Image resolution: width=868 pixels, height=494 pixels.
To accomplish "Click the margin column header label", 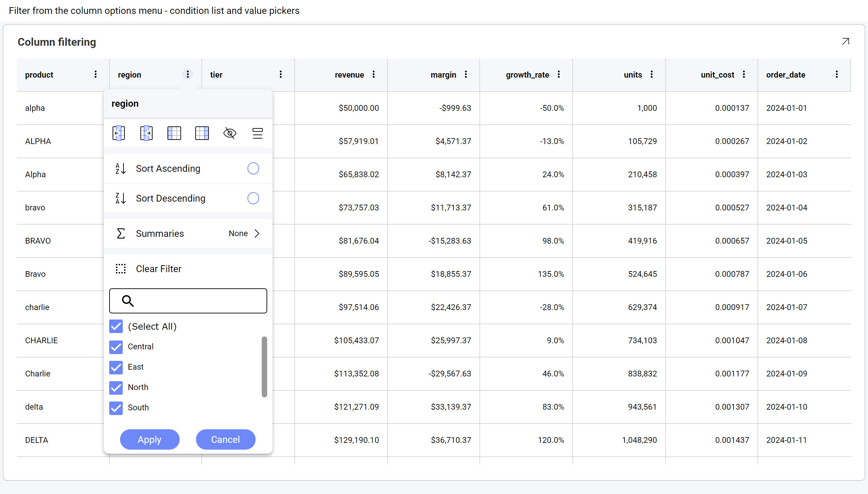I will pos(443,75).
